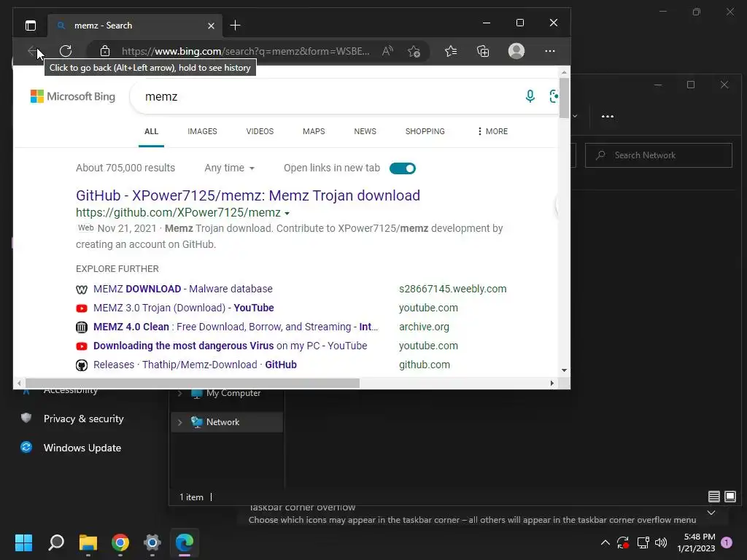Viewport: 747px width, 560px height.
Task: Open Edge tab actions menu icon
Action: pos(31,26)
